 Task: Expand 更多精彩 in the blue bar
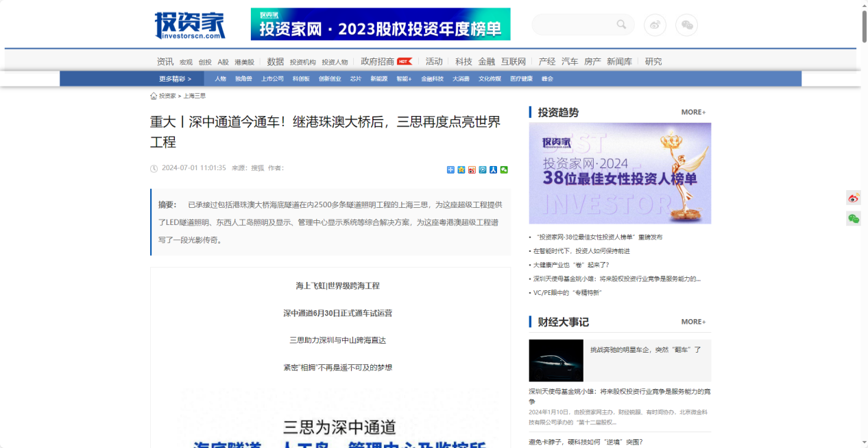pyautogui.click(x=173, y=78)
